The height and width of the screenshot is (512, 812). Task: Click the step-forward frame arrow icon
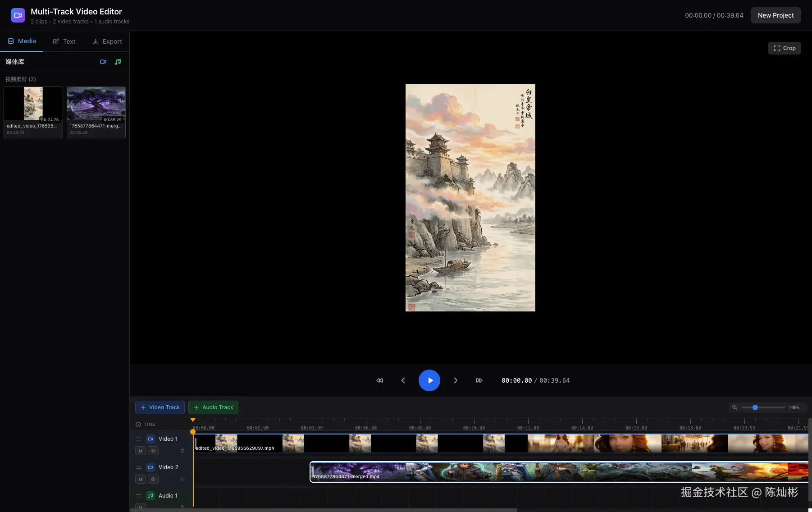(456, 380)
